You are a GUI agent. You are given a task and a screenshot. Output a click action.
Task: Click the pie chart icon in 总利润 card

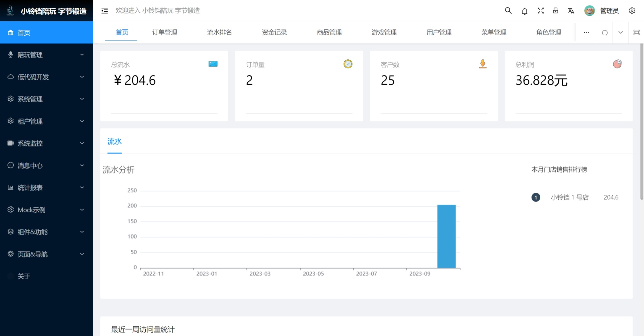pos(617,64)
